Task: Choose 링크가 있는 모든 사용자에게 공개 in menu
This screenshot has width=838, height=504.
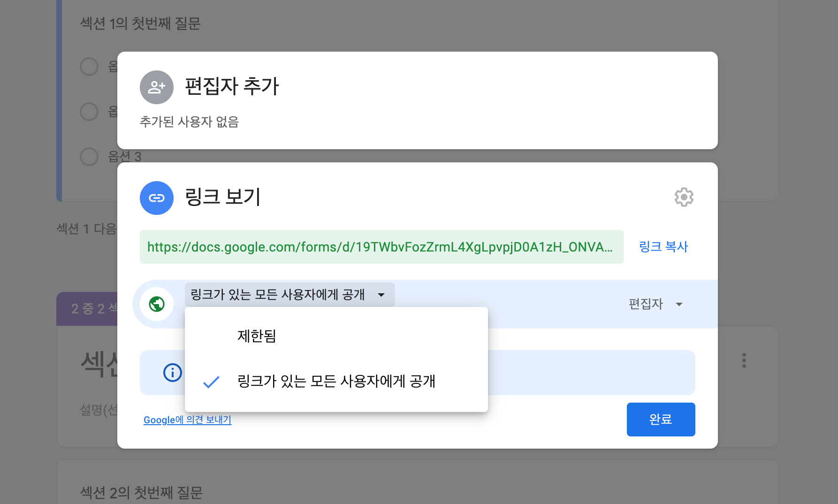Action: click(x=336, y=381)
